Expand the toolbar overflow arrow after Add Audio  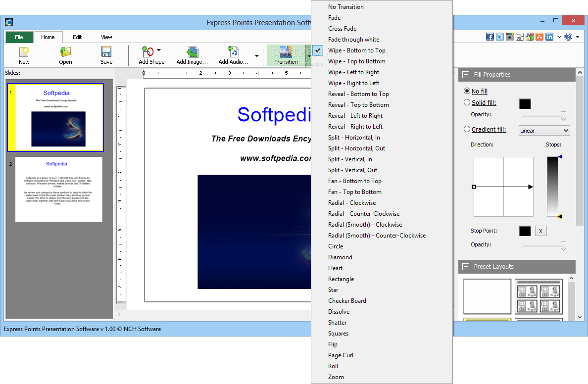[x=257, y=56]
